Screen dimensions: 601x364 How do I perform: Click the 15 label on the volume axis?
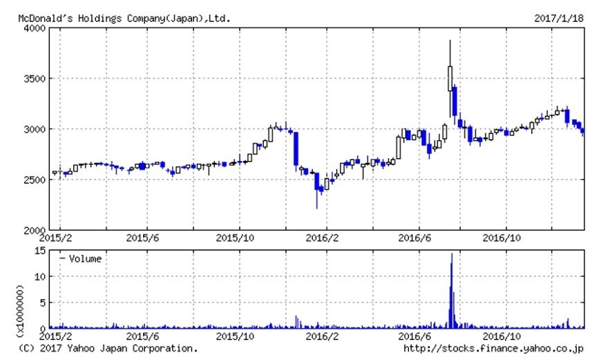(40, 250)
